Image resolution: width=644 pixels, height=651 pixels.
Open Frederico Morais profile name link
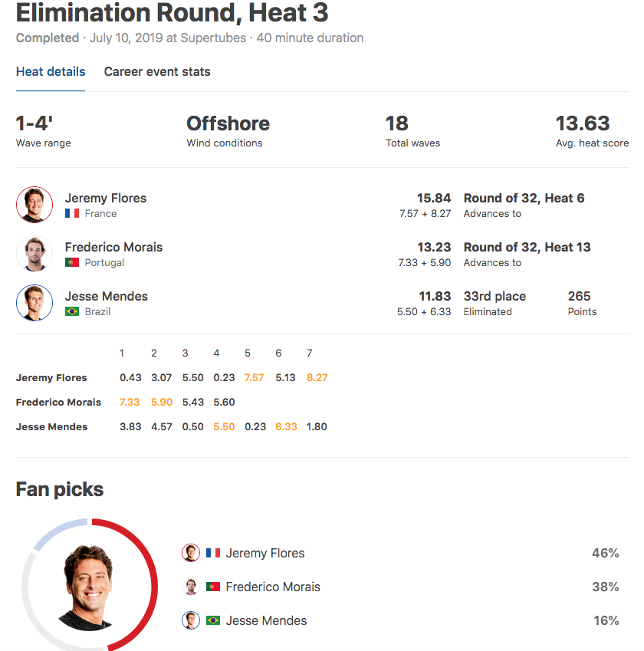pos(113,247)
